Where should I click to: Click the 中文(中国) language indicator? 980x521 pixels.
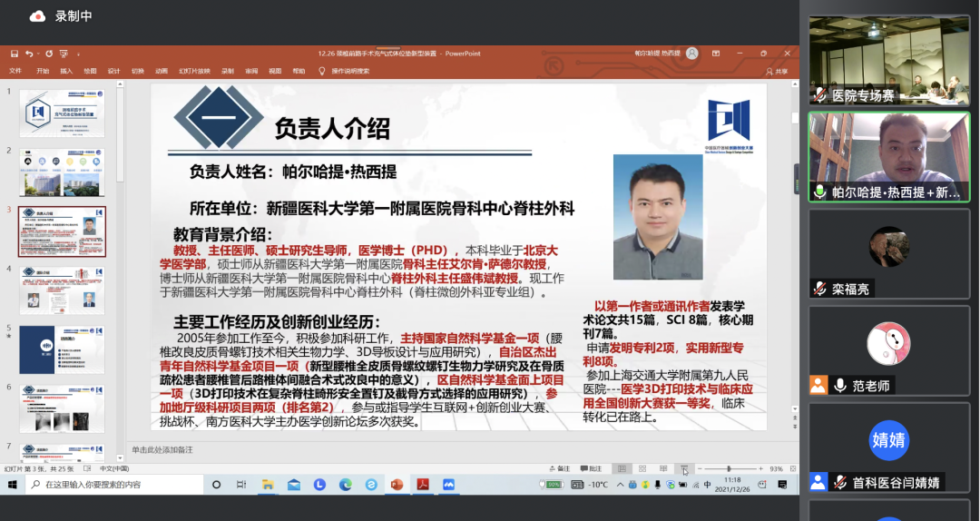[114, 468]
